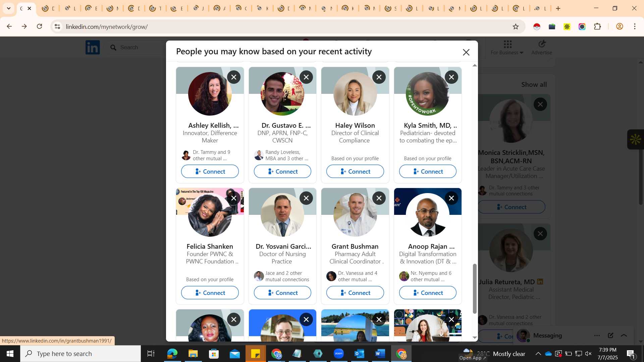Bookmark this page with the star icon
Viewport: 644px width, 362px height.
click(516, 26)
